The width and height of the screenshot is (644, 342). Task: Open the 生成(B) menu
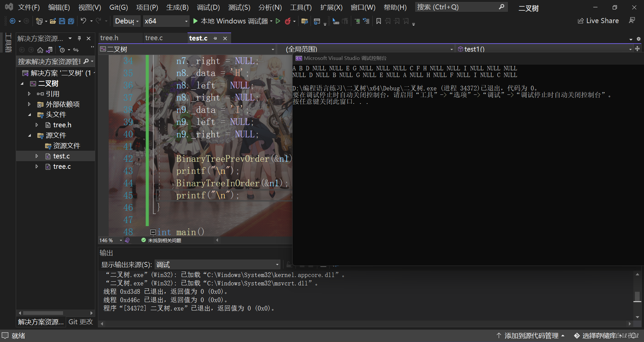177,7
